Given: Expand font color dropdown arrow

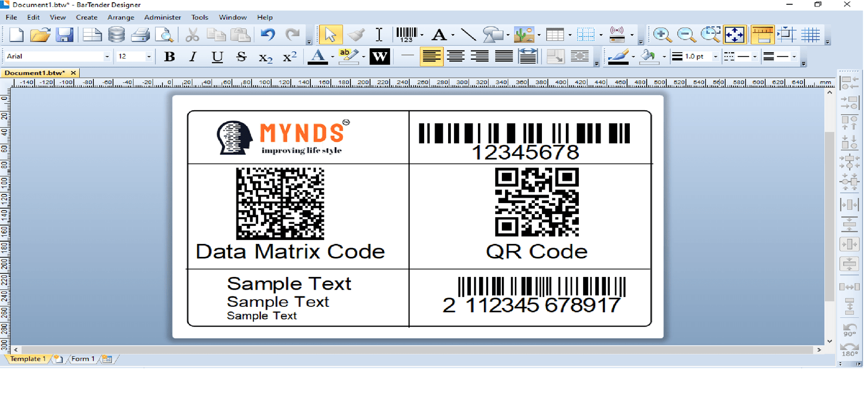Looking at the screenshot, I should coord(333,57).
